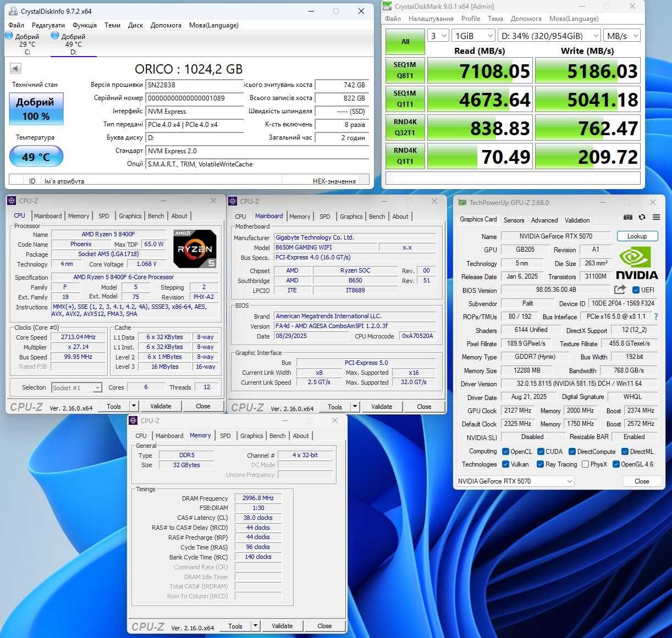Select the C: drive status icon in CrystalDiskInfo
The width and height of the screenshot is (672, 638).
point(9,35)
